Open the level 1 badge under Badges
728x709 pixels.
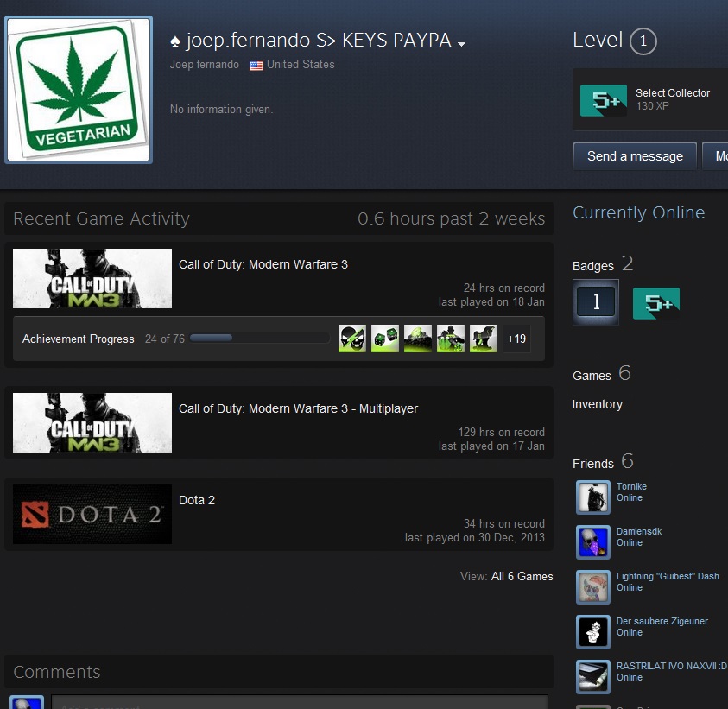[595, 302]
